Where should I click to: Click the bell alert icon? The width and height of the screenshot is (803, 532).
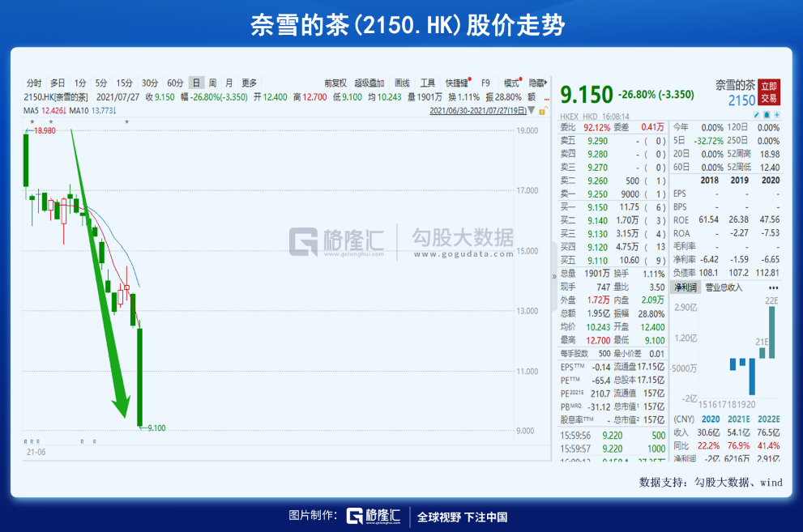[x=767, y=115]
